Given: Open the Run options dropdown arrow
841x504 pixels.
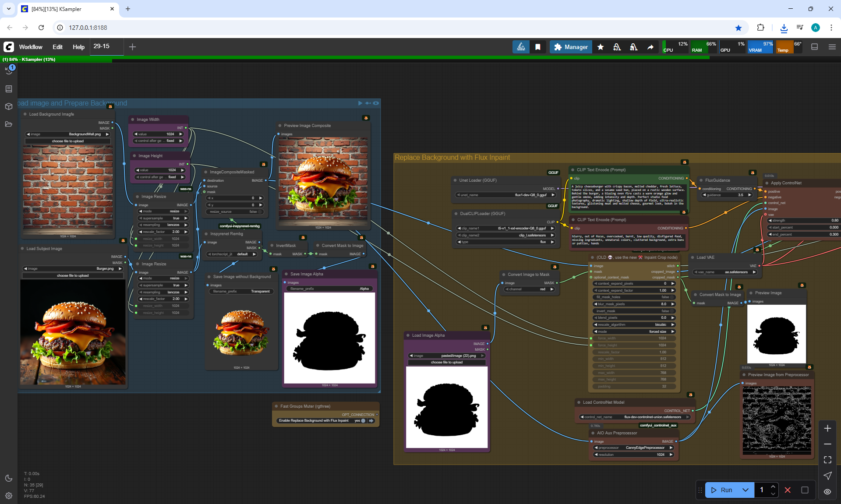Looking at the screenshot, I should (746, 490).
